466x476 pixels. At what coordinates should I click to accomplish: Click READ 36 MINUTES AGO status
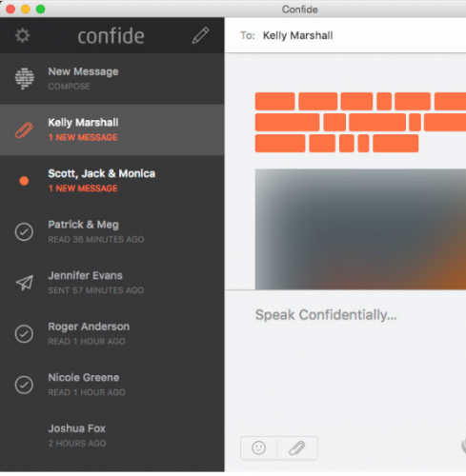(96, 239)
